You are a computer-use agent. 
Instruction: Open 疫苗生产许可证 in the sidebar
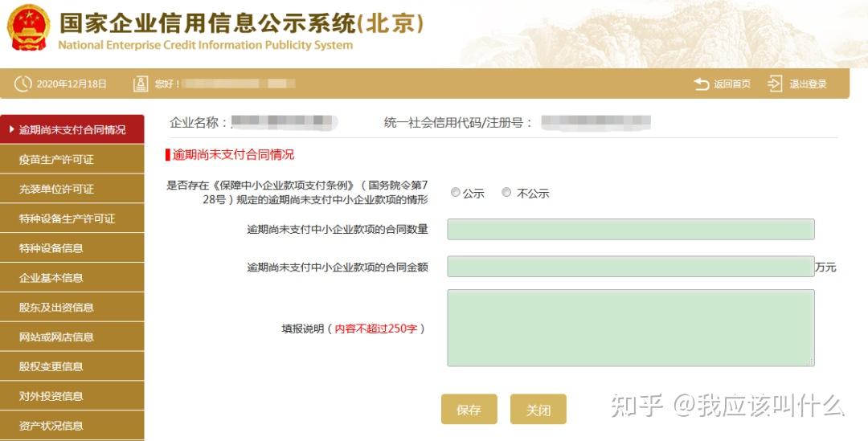72,159
